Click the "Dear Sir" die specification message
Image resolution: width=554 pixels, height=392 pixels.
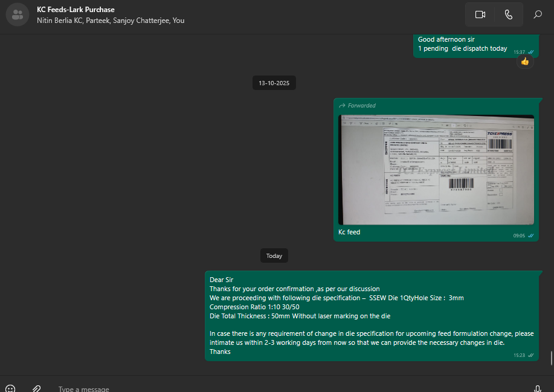(371, 315)
